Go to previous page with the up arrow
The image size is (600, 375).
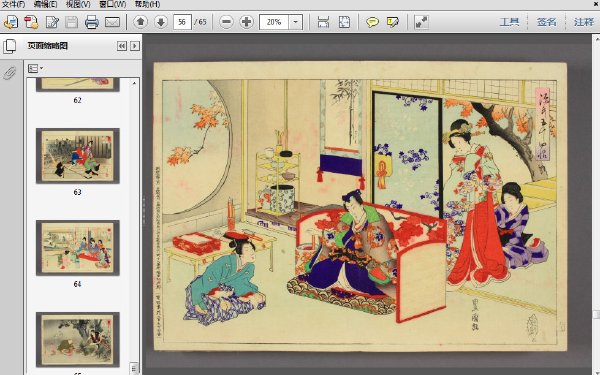140,22
